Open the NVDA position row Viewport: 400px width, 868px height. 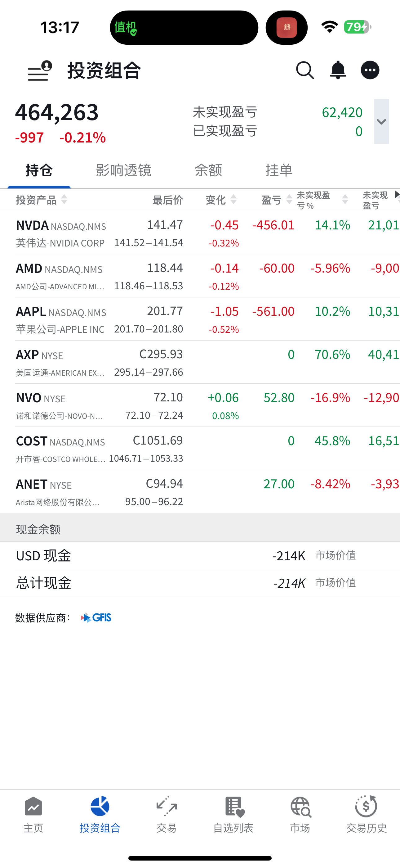tap(200, 233)
